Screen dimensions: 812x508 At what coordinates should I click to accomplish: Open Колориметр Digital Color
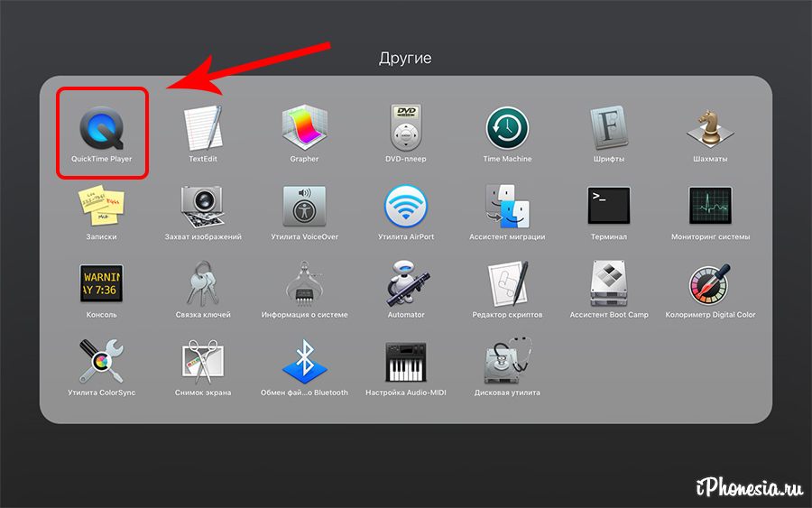tap(709, 283)
